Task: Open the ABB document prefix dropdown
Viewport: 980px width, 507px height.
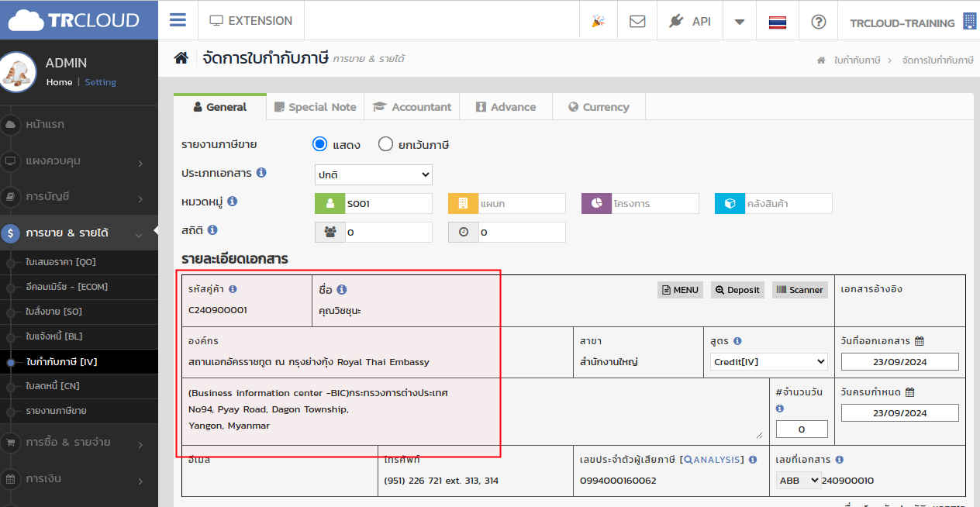Action: point(799,481)
